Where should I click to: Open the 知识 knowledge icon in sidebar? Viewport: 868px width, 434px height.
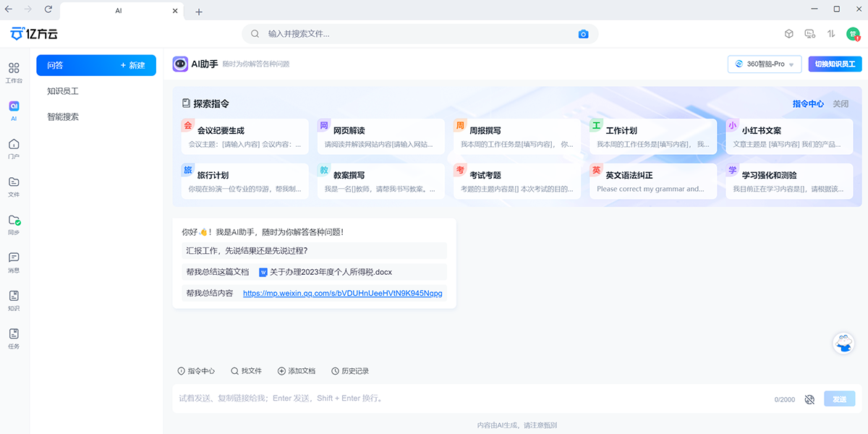[14, 299]
